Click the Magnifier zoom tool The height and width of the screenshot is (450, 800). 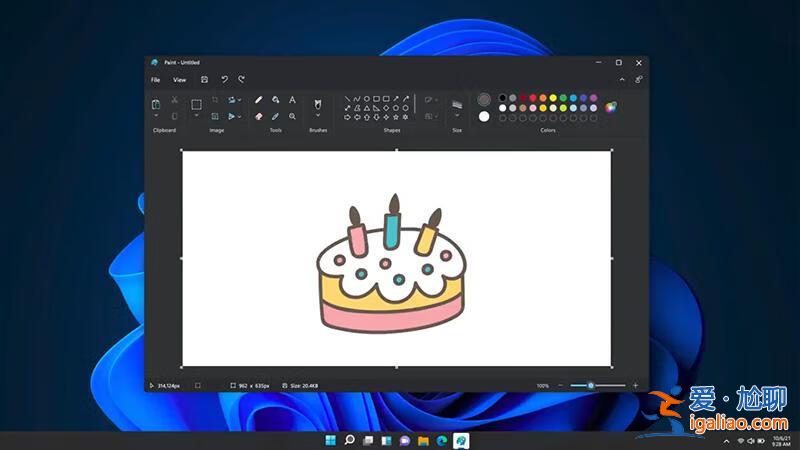[x=292, y=116]
